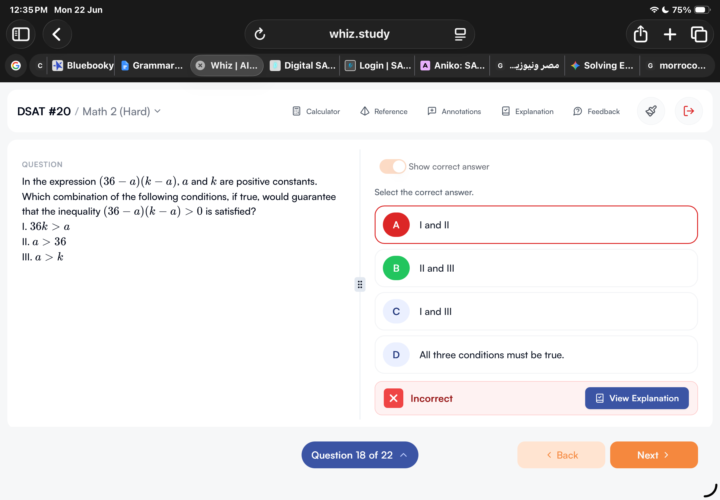The image size is (720, 500).
Task: Open the Feedback form
Action: 596,112
